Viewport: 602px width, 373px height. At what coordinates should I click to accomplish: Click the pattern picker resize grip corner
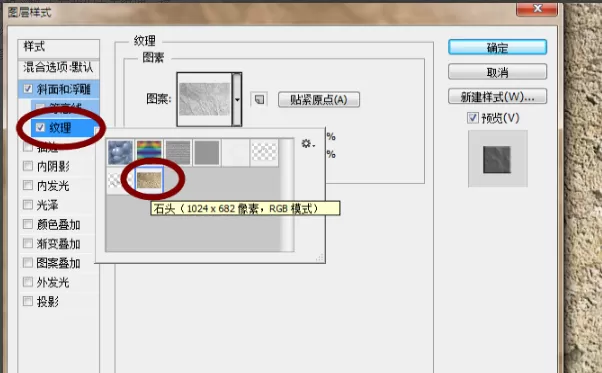pyautogui.click(x=319, y=258)
